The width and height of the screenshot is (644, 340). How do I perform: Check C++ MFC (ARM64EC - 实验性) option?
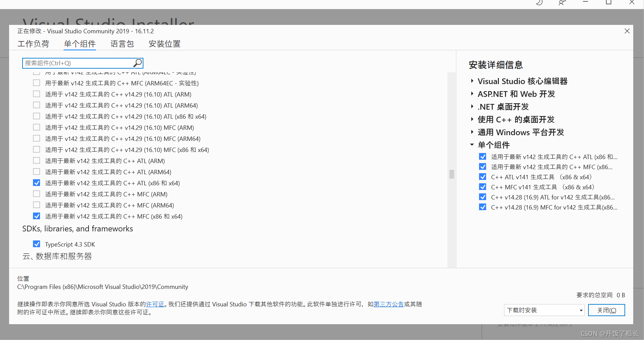click(36, 83)
